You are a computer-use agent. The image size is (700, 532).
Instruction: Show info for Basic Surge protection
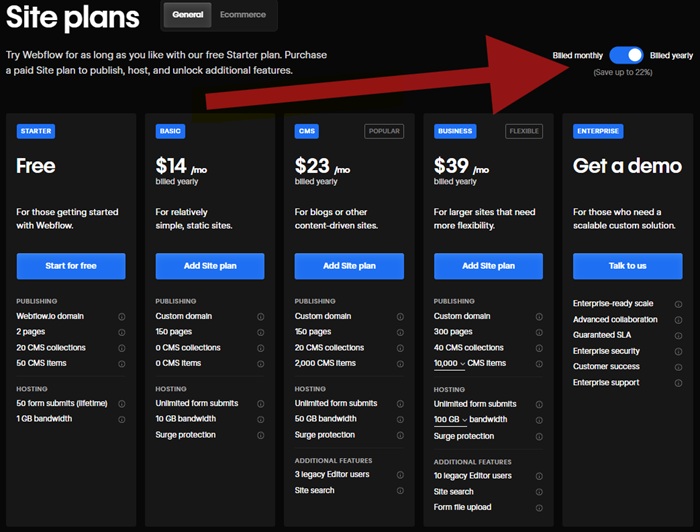tap(261, 435)
